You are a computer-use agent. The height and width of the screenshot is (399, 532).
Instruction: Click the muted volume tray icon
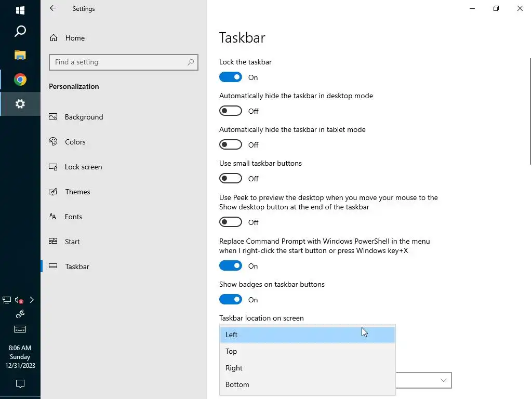[19, 300]
